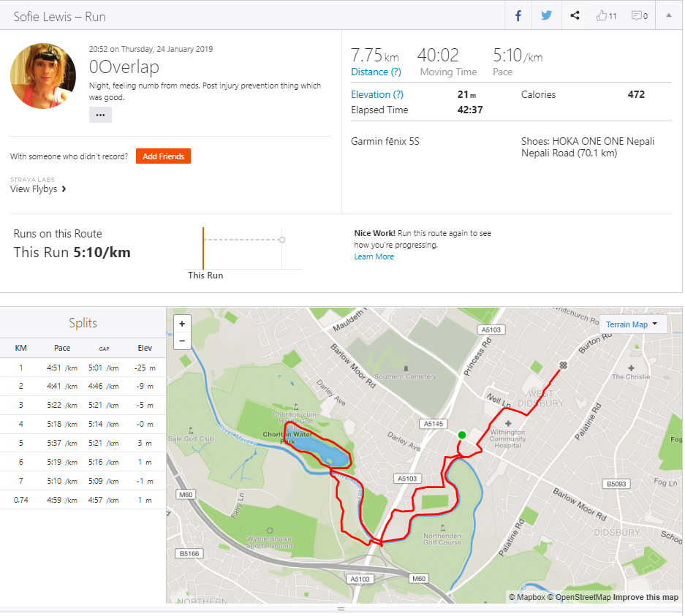This screenshot has width=685, height=616.
Task: Follow the Learn More link
Action: tap(374, 256)
